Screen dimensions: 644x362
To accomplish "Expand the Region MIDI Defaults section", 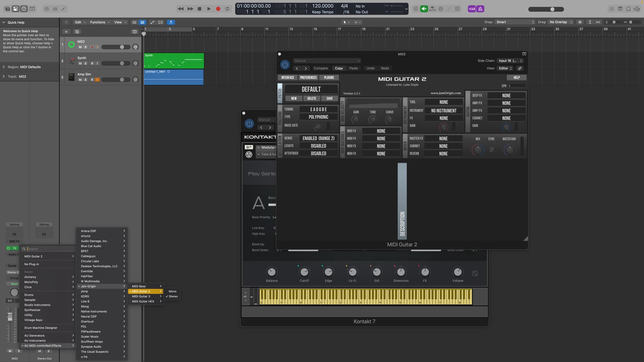I will click(4, 67).
